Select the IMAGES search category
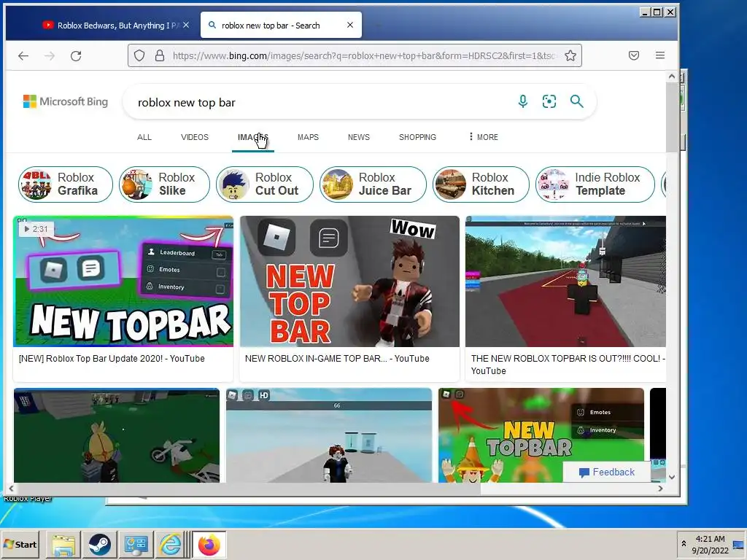747x560 pixels. point(253,137)
